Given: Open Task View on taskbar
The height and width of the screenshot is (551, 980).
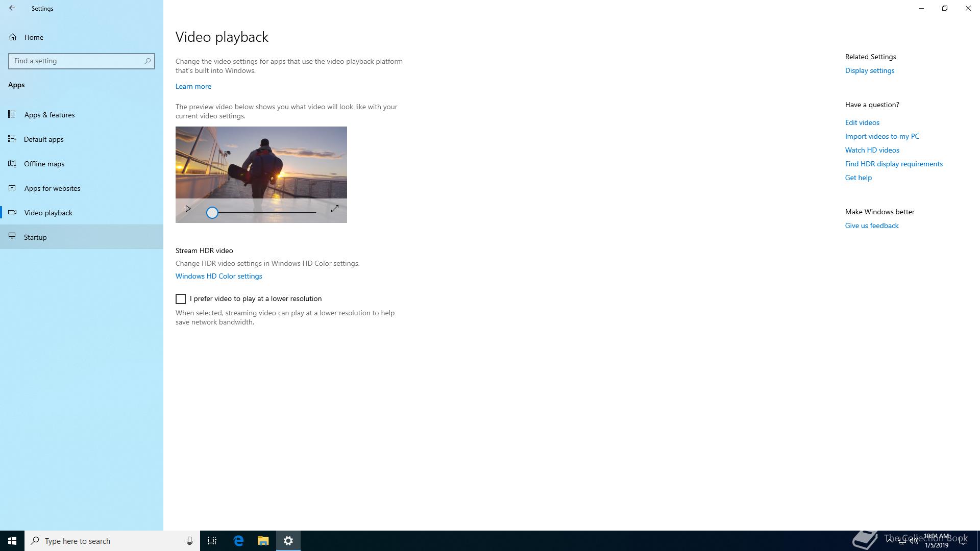Looking at the screenshot, I should pyautogui.click(x=212, y=541).
